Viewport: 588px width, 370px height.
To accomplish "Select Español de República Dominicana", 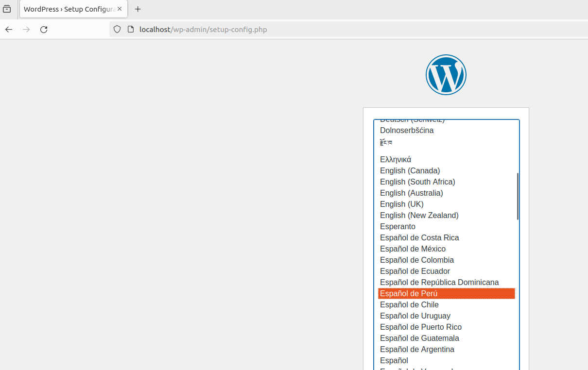I will click(x=446, y=282).
